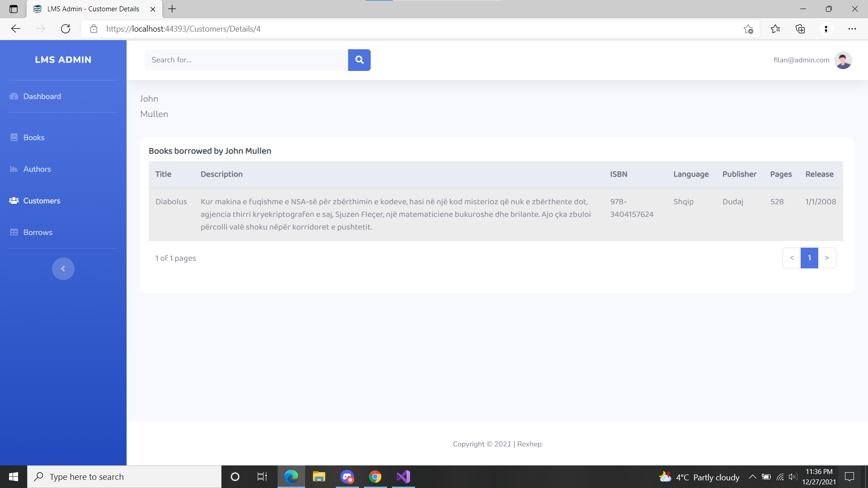Click the Customers people icon
868x488 pixels.
click(x=14, y=201)
